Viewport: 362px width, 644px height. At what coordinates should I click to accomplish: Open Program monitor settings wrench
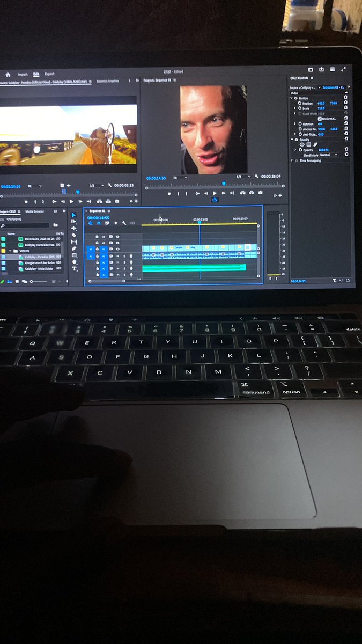(x=257, y=177)
